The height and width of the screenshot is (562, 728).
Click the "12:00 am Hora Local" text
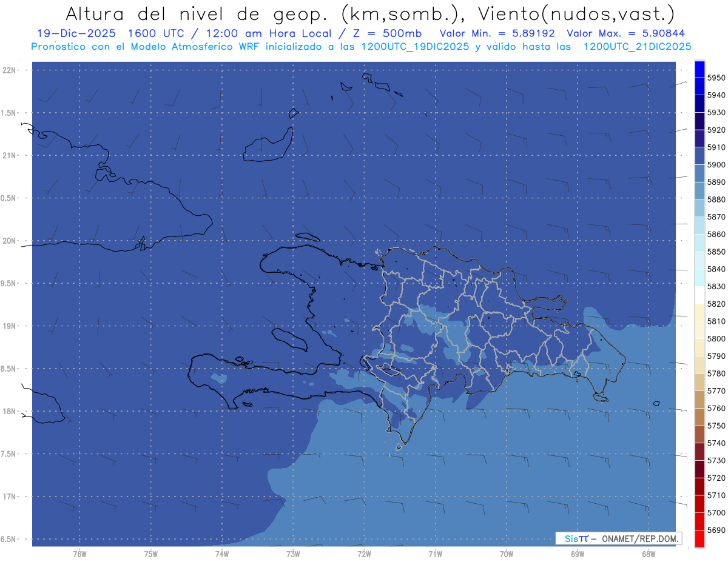click(x=266, y=33)
